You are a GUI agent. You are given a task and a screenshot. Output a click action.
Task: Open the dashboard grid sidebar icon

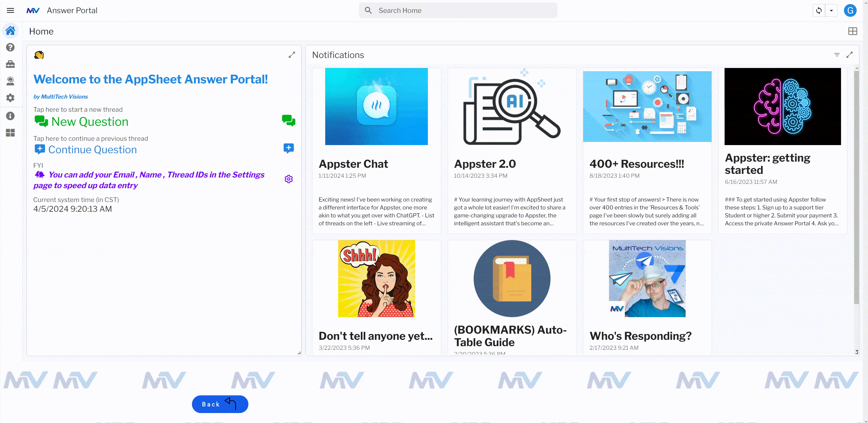click(x=10, y=133)
